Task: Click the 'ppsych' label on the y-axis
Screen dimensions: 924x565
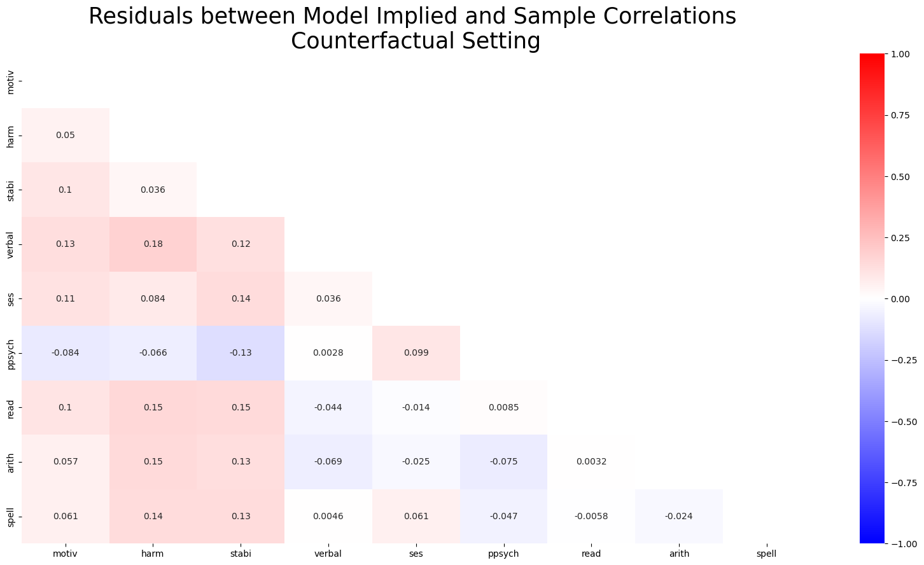Action: 11,353
